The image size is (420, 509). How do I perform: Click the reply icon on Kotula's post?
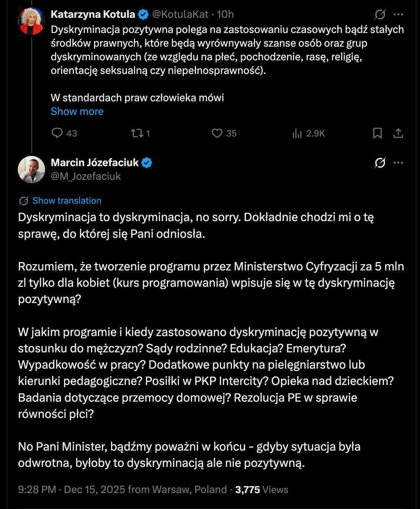57,133
